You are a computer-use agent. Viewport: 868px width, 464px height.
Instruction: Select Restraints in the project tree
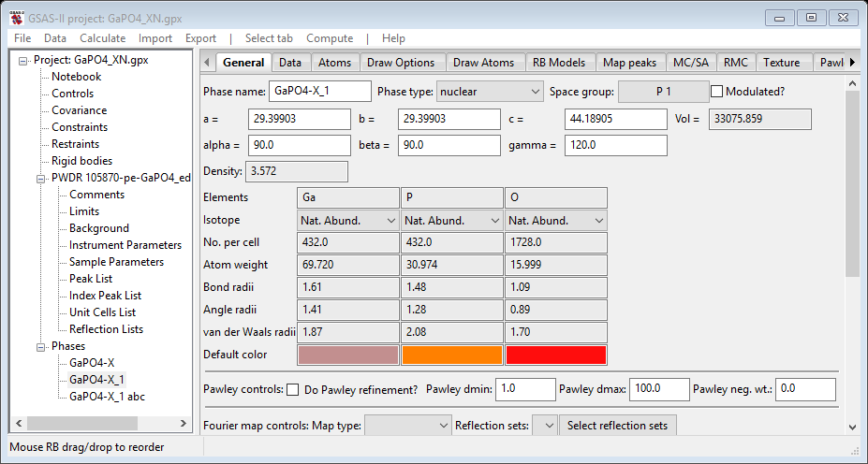pyautogui.click(x=75, y=144)
